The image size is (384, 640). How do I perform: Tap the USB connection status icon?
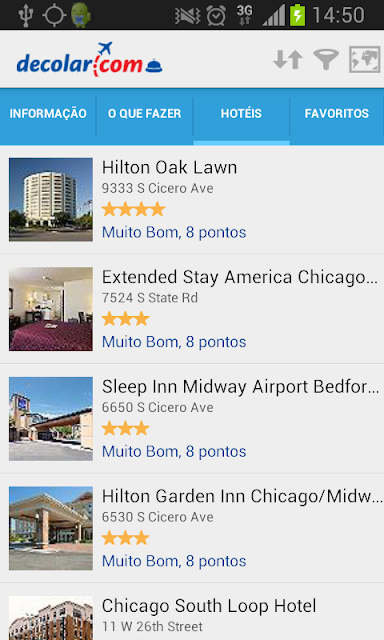pos(25,15)
